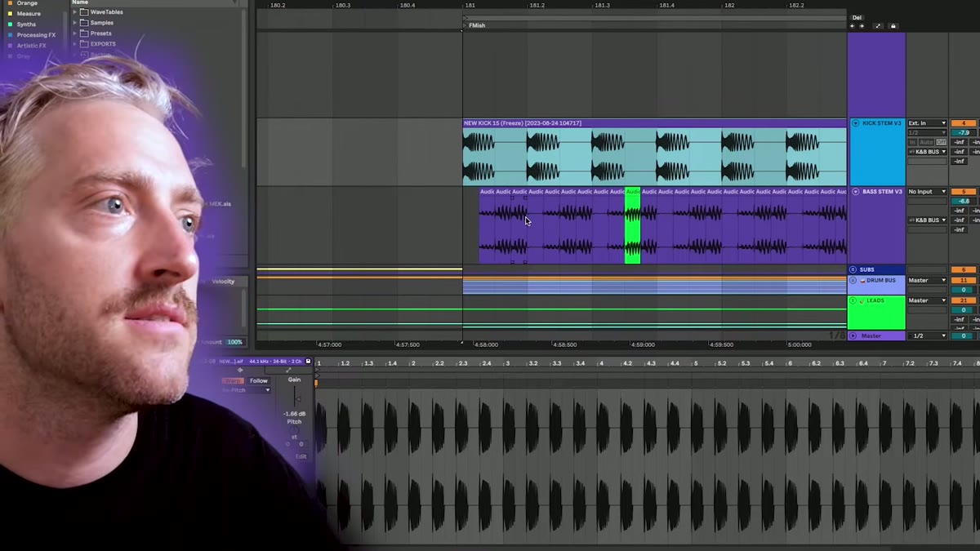Open the EXPORTS folder icon

pyautogui.click(x=84, y=44)
